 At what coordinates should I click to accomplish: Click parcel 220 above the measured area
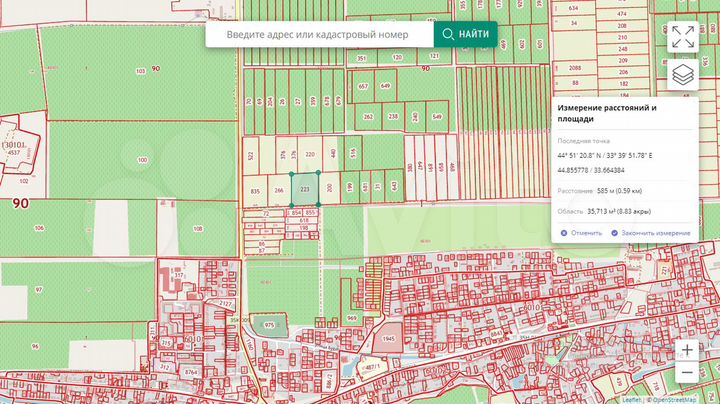tap(310, 154)
